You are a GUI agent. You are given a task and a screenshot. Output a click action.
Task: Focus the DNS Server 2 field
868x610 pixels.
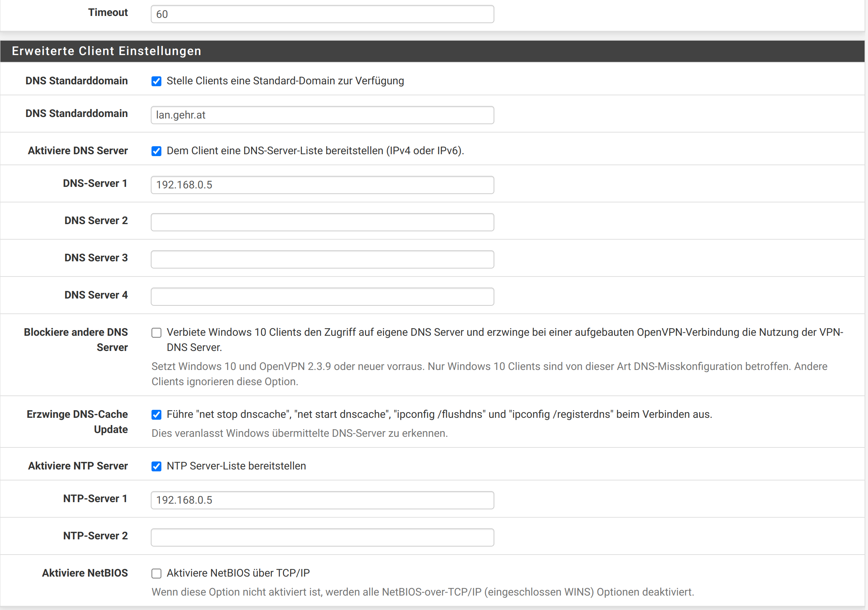(x=322, y=222)
